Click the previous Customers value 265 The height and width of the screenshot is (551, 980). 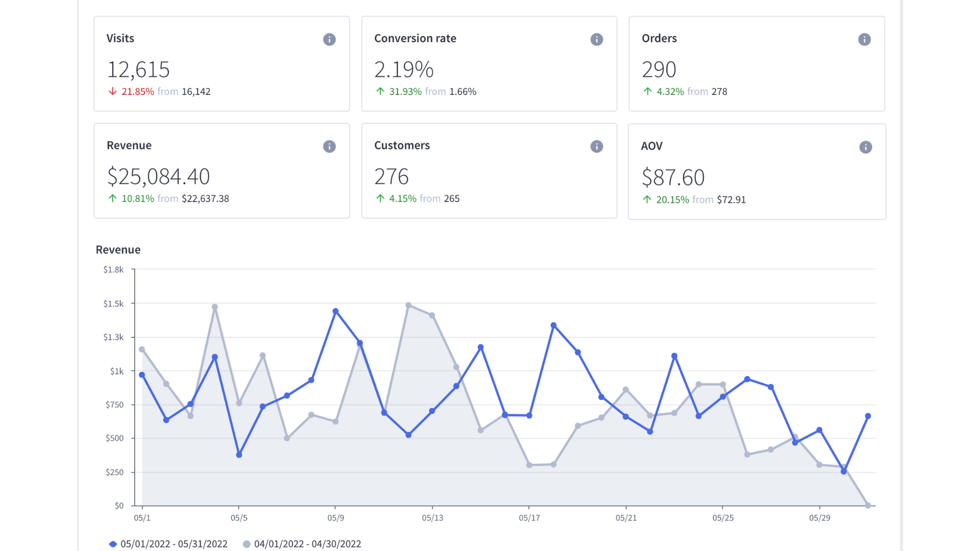pyautogui.click(x=451, y=198)
